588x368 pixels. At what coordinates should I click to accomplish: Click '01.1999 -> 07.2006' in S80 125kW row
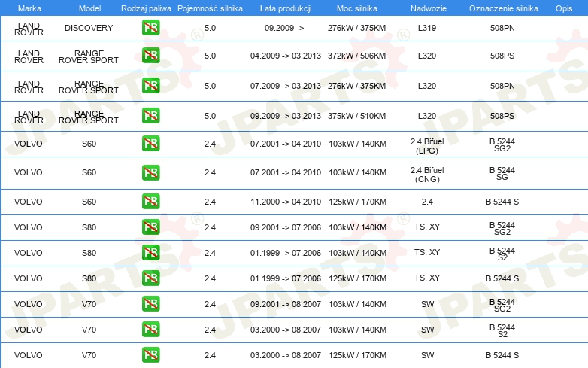(x=286, y=278)
